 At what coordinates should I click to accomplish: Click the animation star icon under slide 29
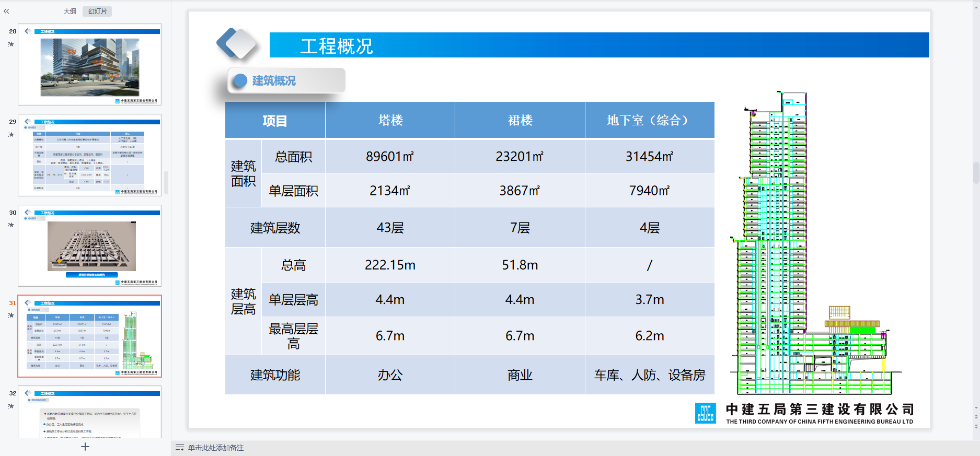11,135
